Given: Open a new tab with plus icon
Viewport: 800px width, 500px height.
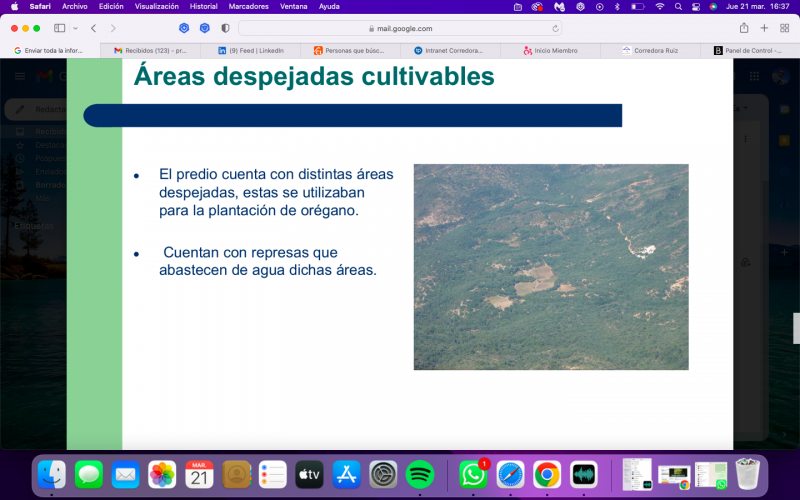Looking at the screenshot, I should [764, 28].
